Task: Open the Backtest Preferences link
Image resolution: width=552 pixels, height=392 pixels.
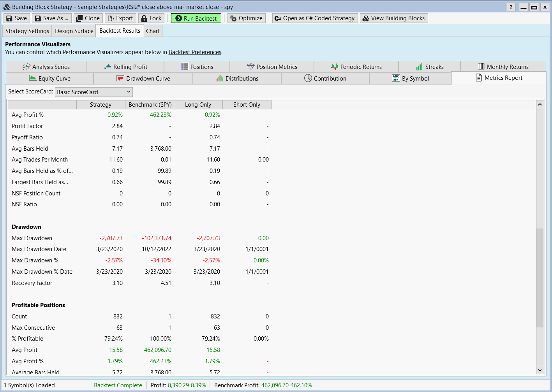Action: (195, 52)
